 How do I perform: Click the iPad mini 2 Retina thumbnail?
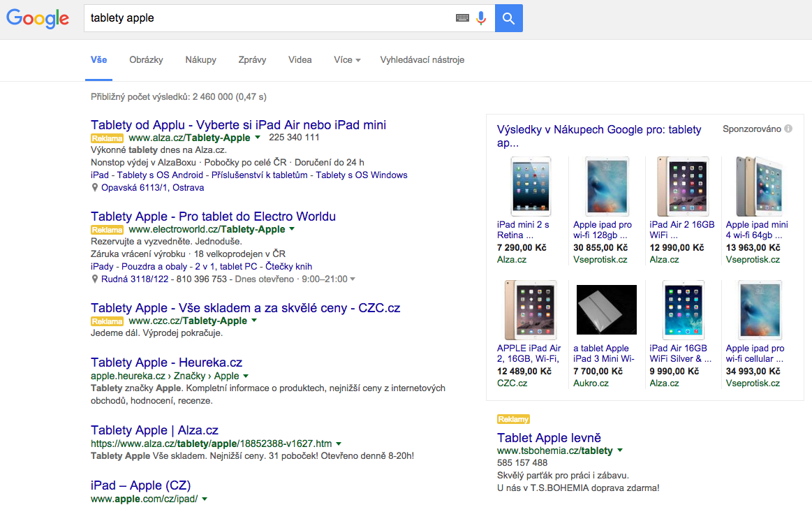pyautogui.click(x=531, y=186)
